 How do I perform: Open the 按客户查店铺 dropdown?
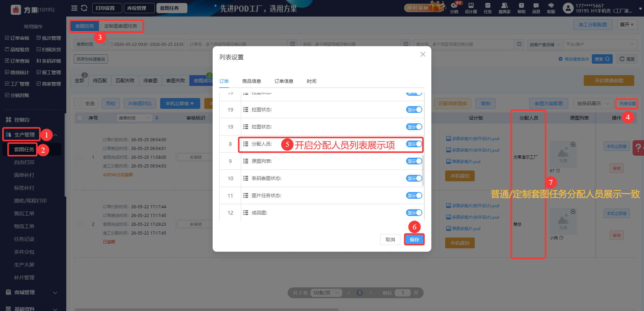pos(545,44)
